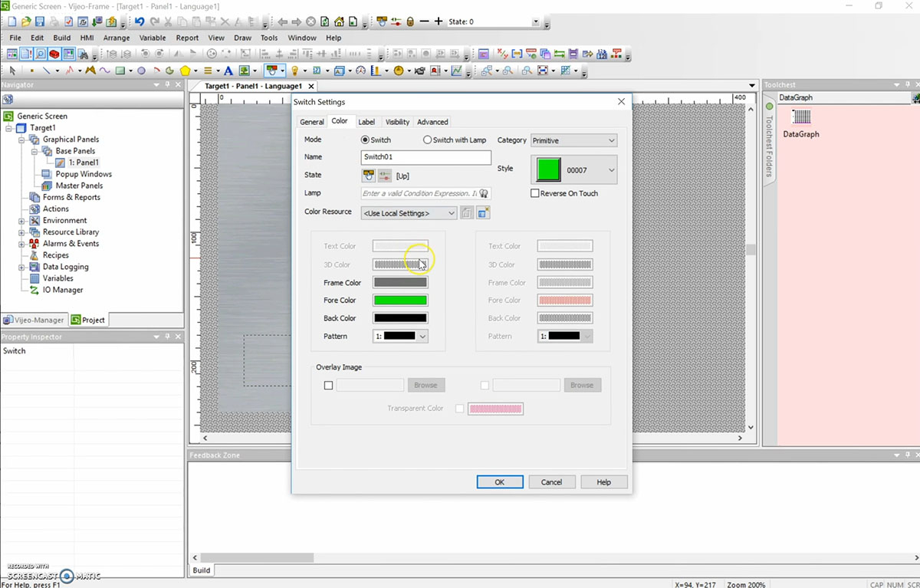Click the Home icon in the navigation toolbar

339,21
